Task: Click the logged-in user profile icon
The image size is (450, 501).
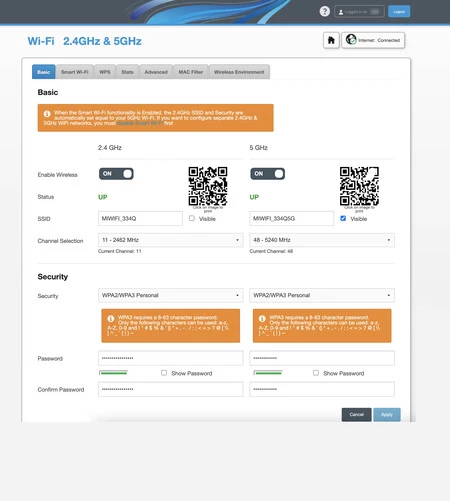Action: (x=341, y=12)
